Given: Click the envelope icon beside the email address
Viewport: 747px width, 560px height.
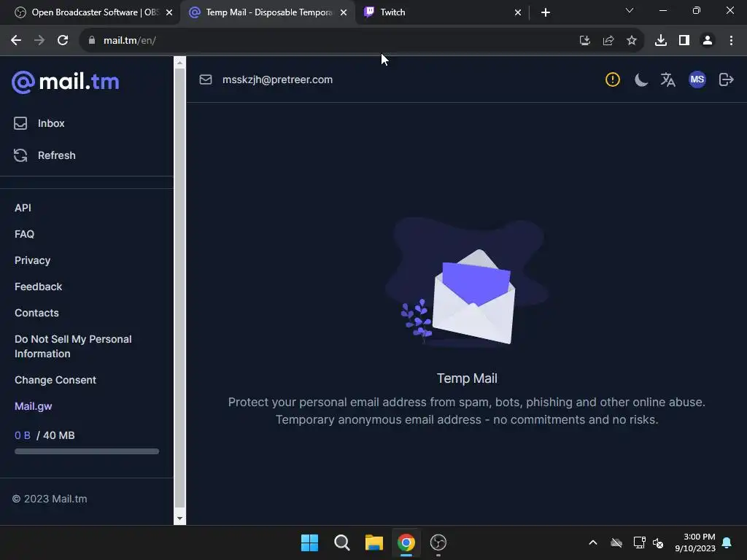Looking at the screenshot, I should (x=205, y=79).
